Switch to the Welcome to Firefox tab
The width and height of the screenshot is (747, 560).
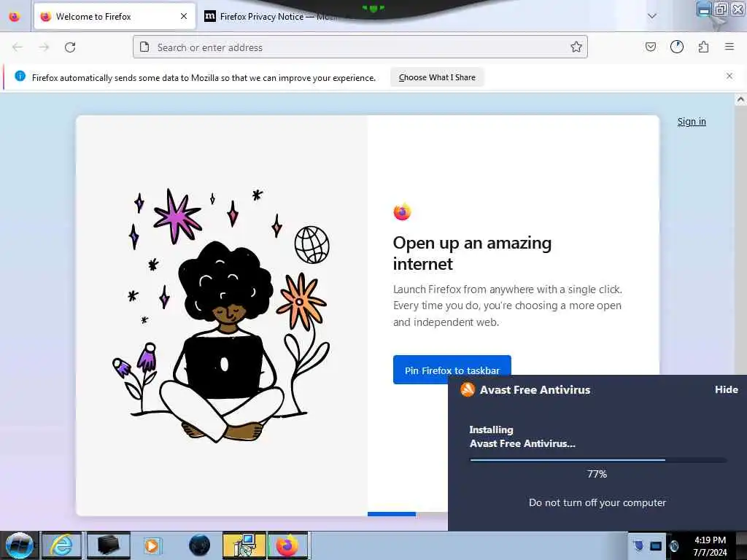click(x=115, y=16)
